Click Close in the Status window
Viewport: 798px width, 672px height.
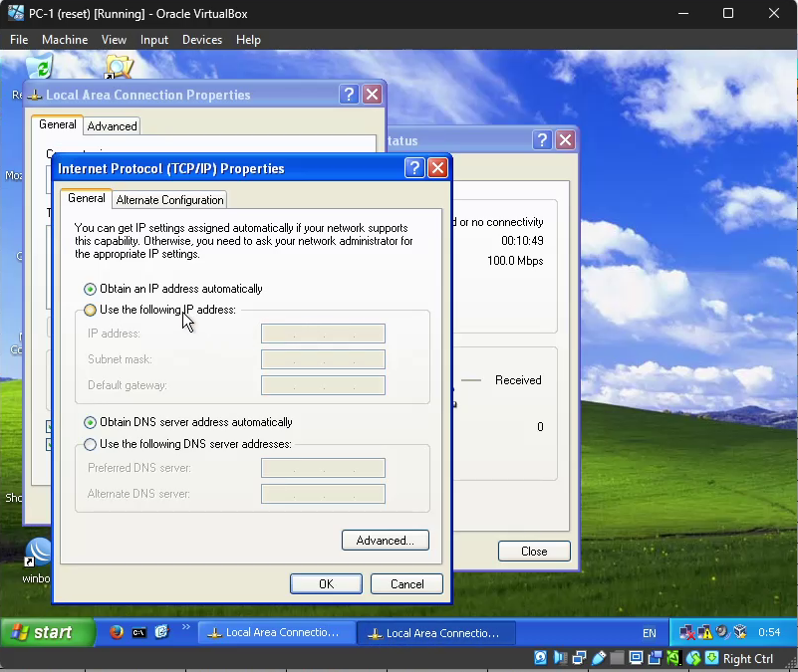coord(534,552)
